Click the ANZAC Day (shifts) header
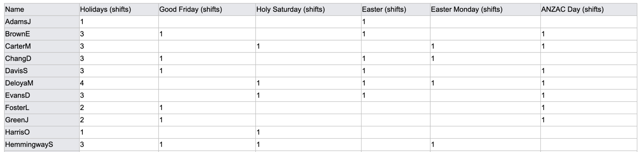 coord(588,9)
